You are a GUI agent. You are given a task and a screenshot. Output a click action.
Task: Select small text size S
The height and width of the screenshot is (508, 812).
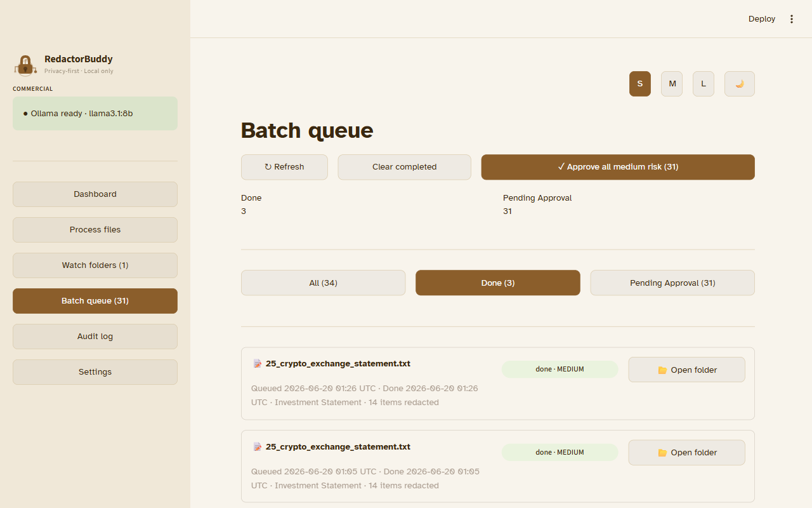[640, 84]
